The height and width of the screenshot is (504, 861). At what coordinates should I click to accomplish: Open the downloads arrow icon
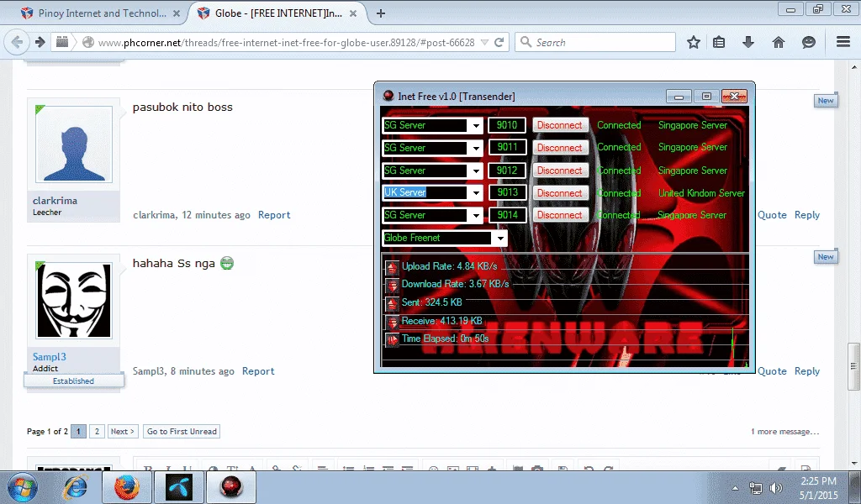(x=747, y=42)
